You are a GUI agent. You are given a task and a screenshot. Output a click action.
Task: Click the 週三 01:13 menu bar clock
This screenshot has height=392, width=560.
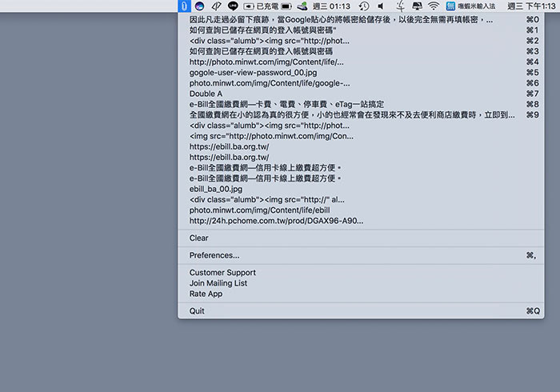tap(331, 6)
